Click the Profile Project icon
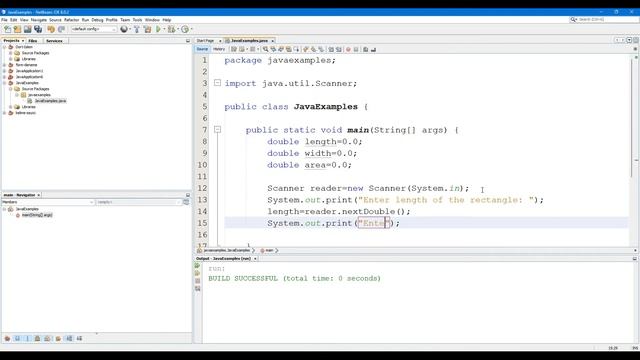 tap(185, 29)
